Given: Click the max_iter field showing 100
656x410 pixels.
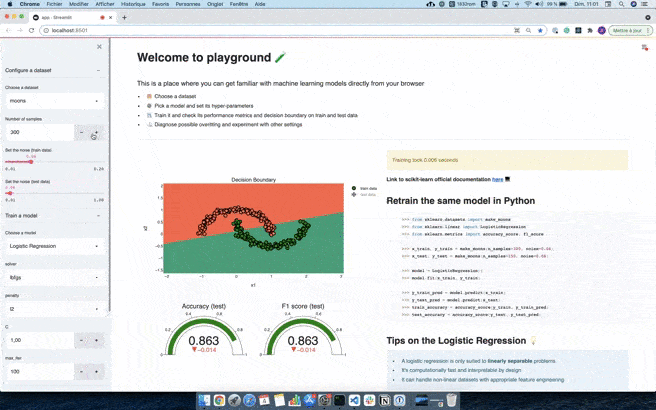Looking at the screenshot, I should pos(40,372).
